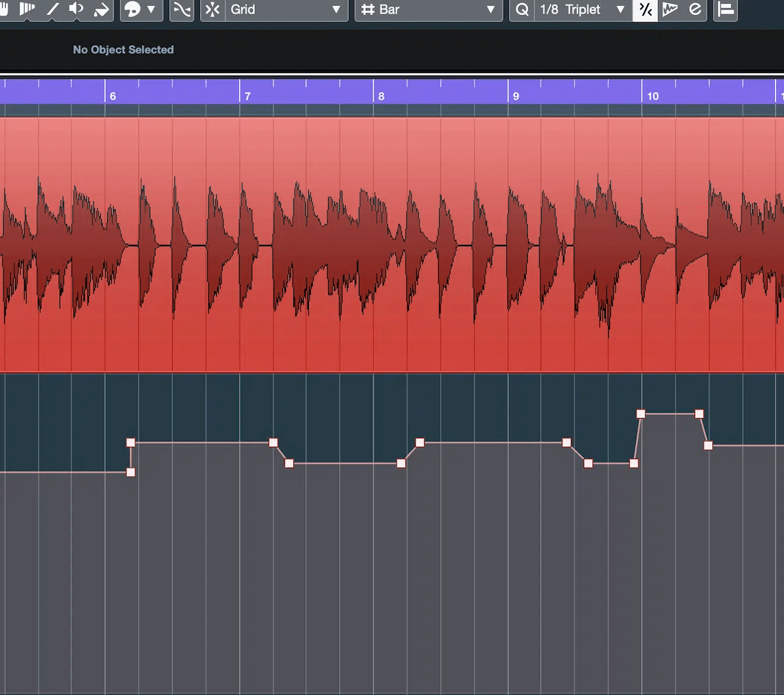Click bar number 8 on the timeline ruler
Image resolution: width=784 pixels, height=695 pixels.
(382, 95)
